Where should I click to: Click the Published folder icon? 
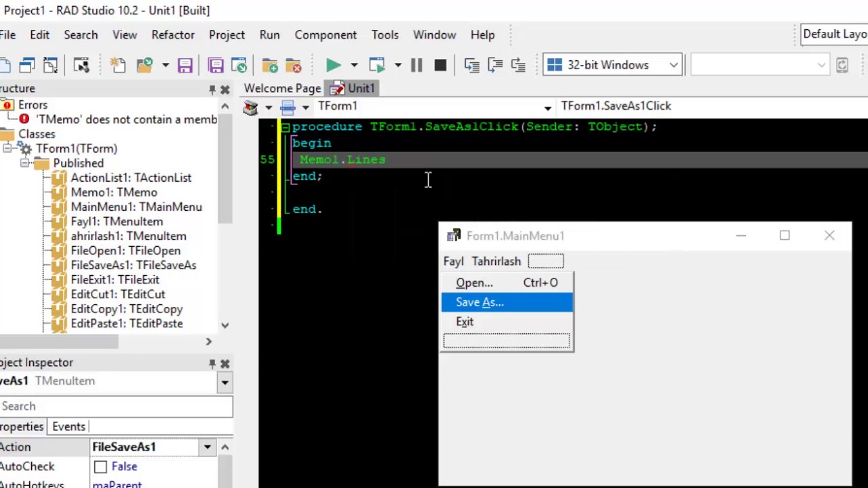pos(41,163)
